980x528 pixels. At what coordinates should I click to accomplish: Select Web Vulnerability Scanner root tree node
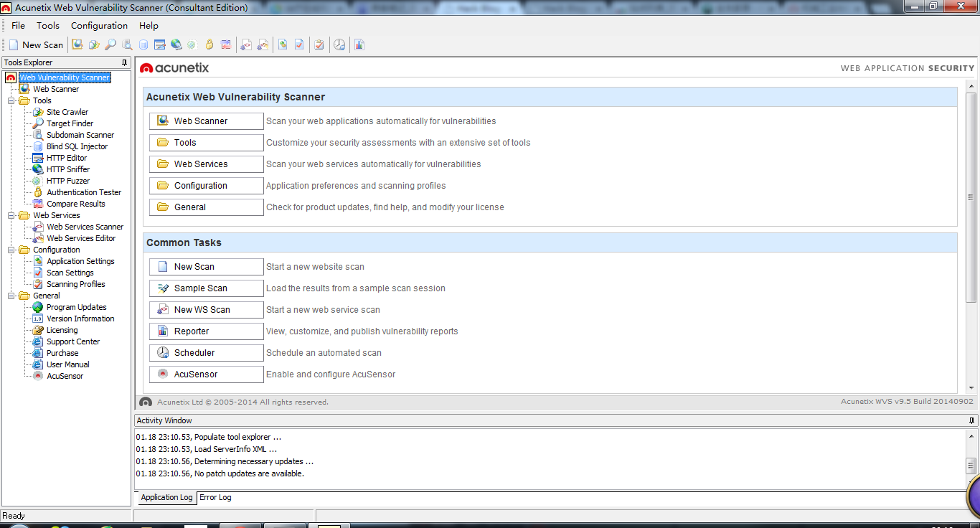click(65, 77)
